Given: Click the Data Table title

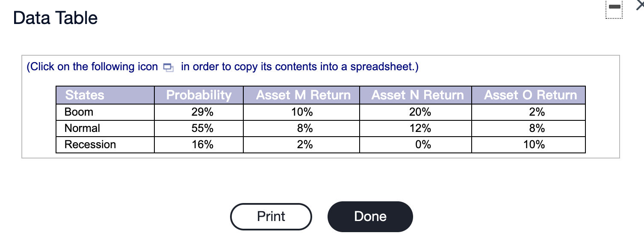Looking at the screenshot, I should [55, 18].
